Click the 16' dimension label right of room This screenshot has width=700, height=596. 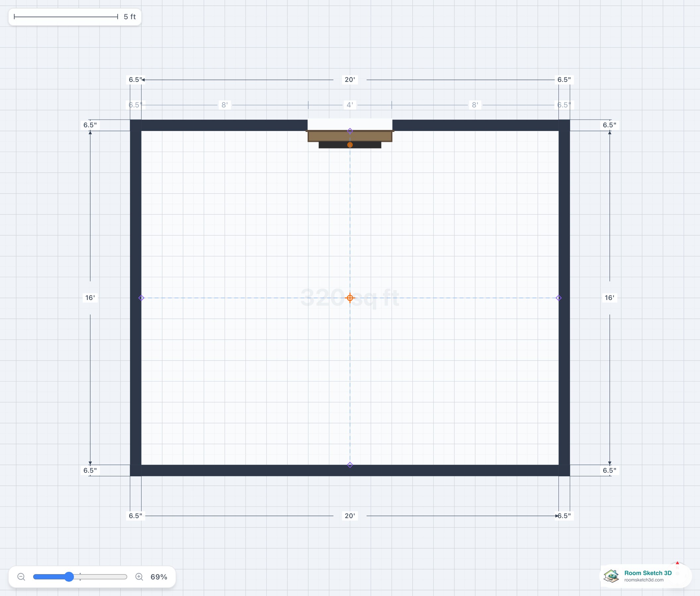point(610,298)
